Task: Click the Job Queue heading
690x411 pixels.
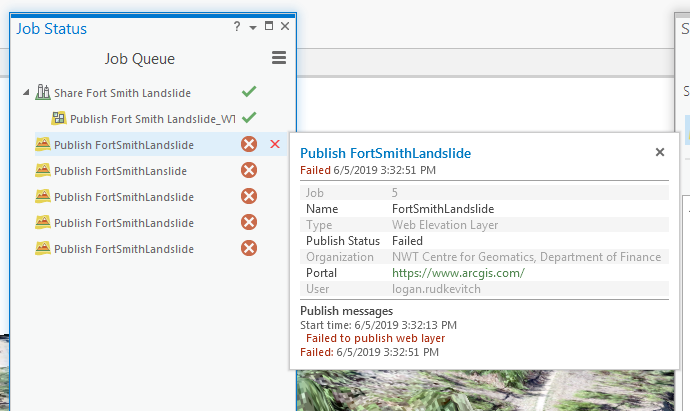Action: (x=139, y=59)
